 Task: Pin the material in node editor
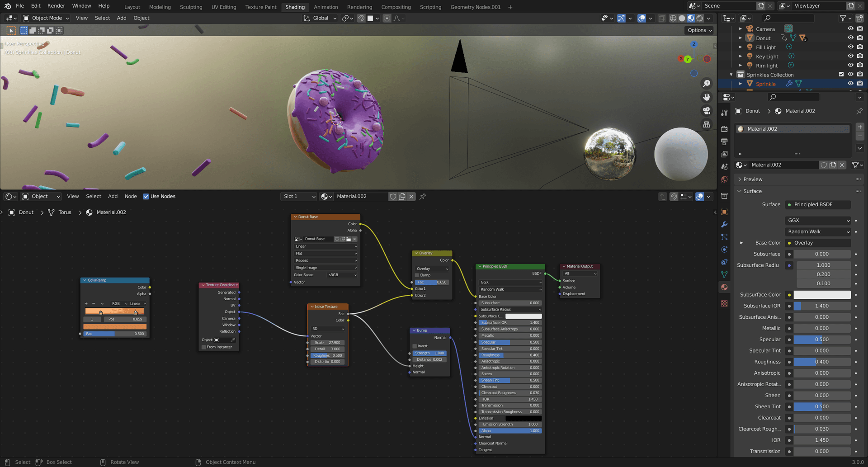point(423,196)
